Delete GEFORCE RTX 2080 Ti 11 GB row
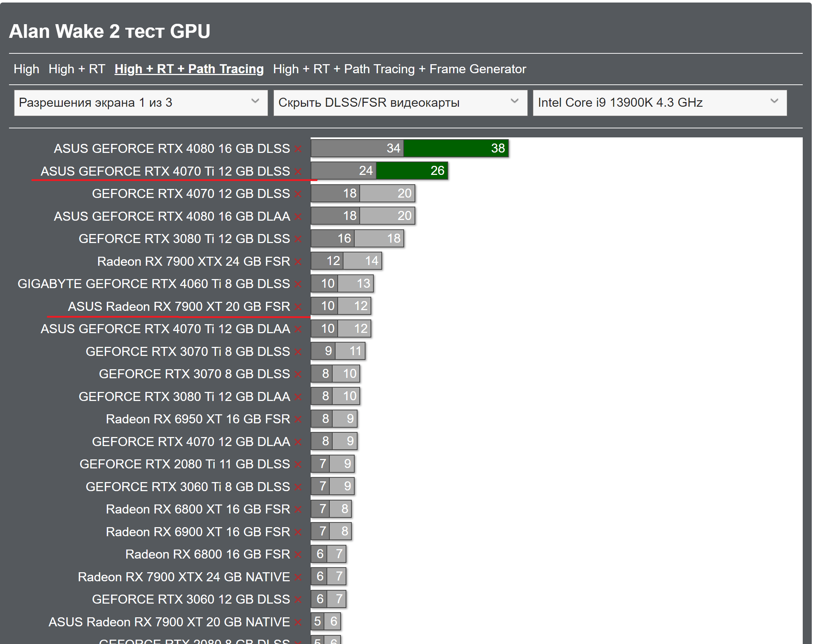Image resolution: width=815 pixels, height=644 pixels. tap(298, 464)
